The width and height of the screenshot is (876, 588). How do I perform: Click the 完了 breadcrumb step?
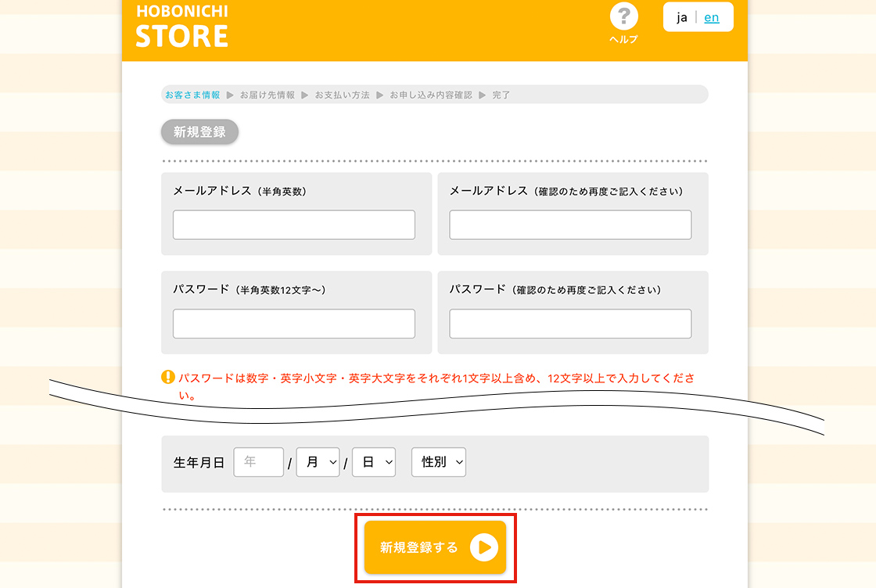(501, 95)
